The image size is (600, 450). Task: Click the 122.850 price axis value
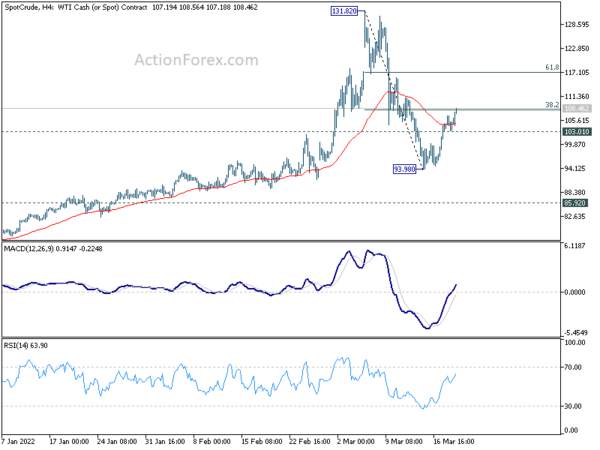[x=577, y=49]
